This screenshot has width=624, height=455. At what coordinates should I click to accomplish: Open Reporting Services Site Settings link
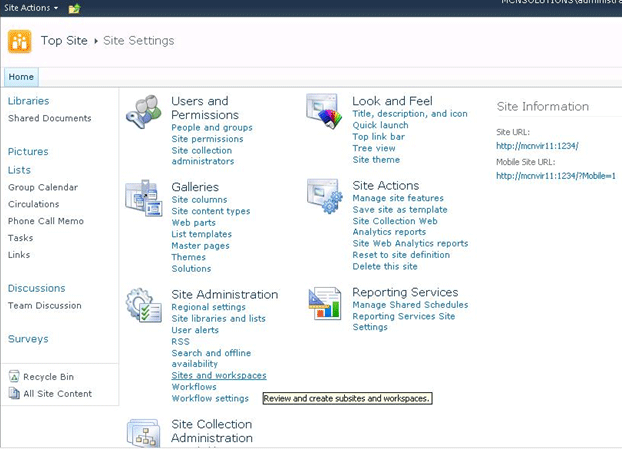point(404,322)
